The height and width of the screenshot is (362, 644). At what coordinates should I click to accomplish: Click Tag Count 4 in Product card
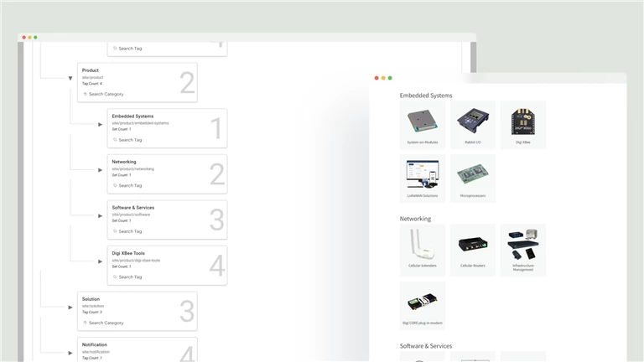(92, 83)
